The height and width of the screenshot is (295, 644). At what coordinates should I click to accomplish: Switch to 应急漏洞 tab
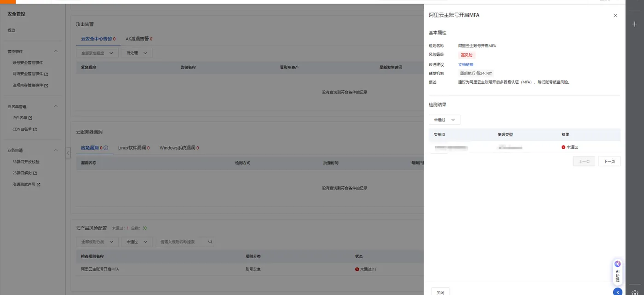coord(92,148)
